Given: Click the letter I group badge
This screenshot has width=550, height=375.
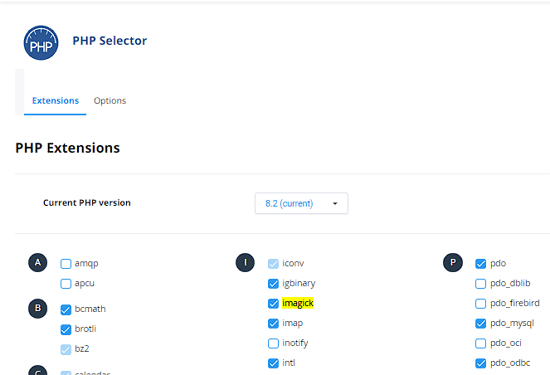Looking at the screenshot, I should [245, 263].
